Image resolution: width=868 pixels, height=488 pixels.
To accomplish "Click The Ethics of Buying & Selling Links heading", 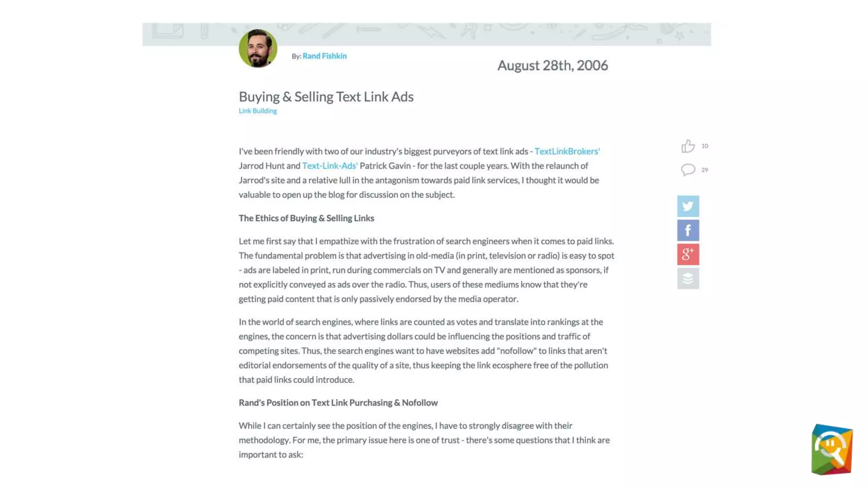I will pyautogui.click(x=306, y=218).
